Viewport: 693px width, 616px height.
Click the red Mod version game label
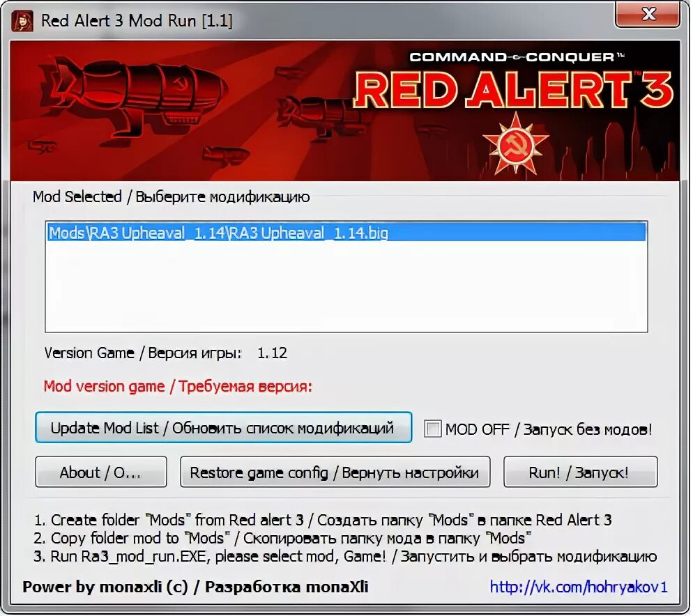178,387
